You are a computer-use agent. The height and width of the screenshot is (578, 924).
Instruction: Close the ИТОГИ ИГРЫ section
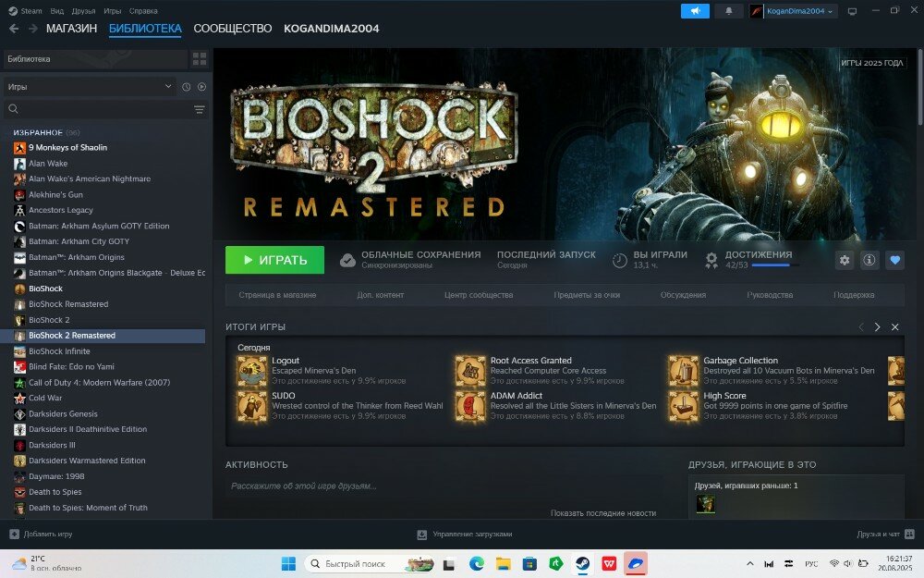pyautogui.click(x=894, y=326)
